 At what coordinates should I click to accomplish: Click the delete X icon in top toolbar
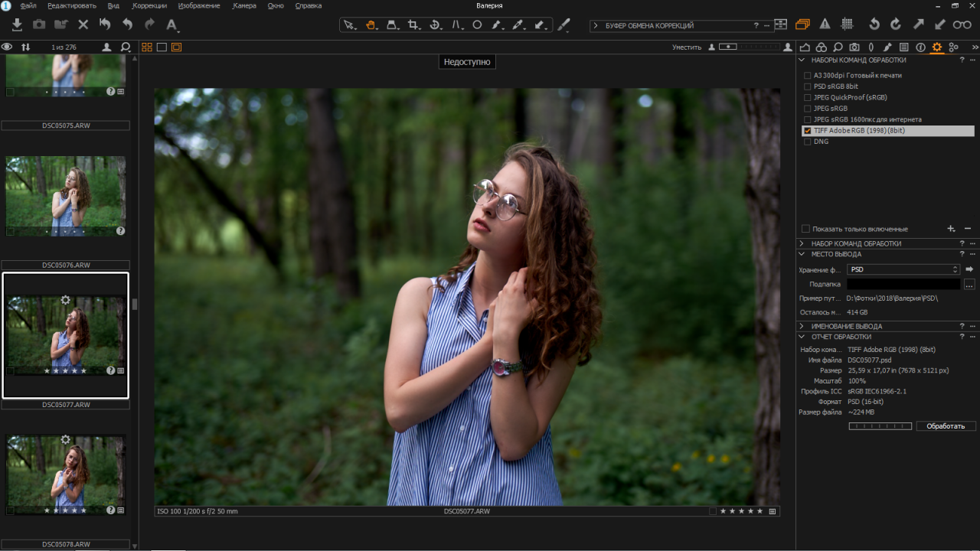83,25
